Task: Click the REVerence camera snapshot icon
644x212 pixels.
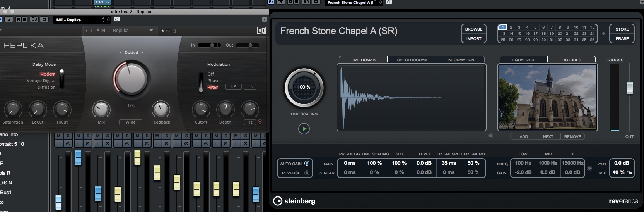Action: (389, 2)
